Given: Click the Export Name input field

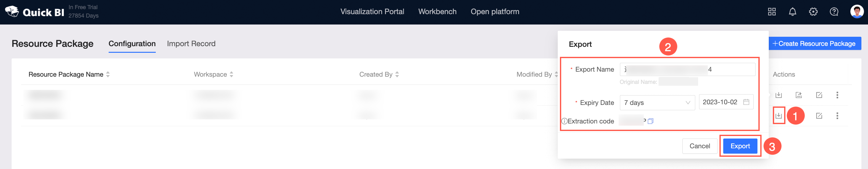Looking at the screenshot, I should [687, 69].
